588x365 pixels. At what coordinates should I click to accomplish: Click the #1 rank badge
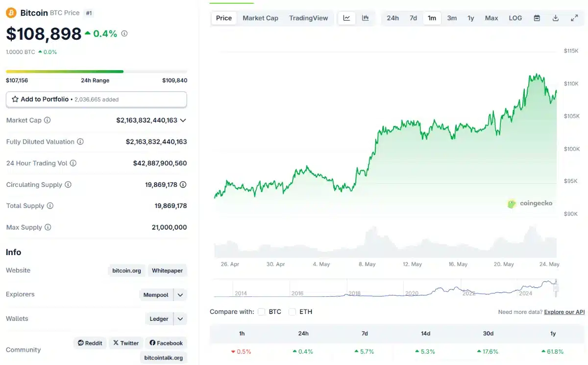(89, 13)
